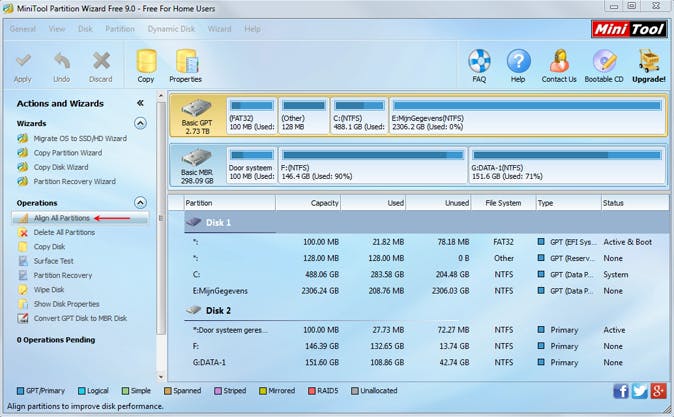
Task: Select the (Other) 128 MB partition block
Action: (x=304, y=115)
